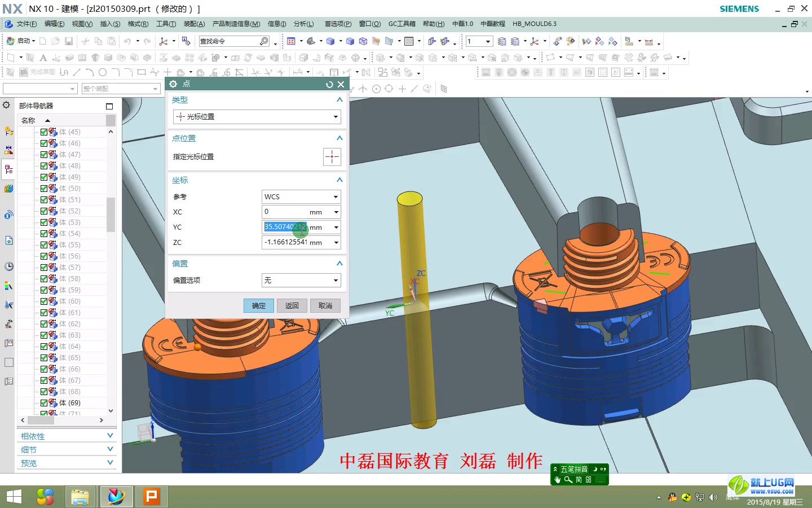Uncheck the checkbox for 体 (51)

point(44,199)
